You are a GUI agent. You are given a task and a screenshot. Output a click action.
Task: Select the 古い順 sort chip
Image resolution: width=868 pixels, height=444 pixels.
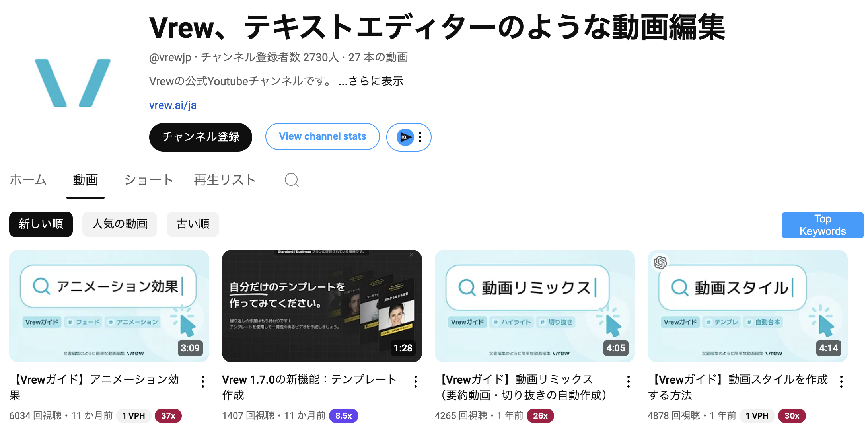193,224
